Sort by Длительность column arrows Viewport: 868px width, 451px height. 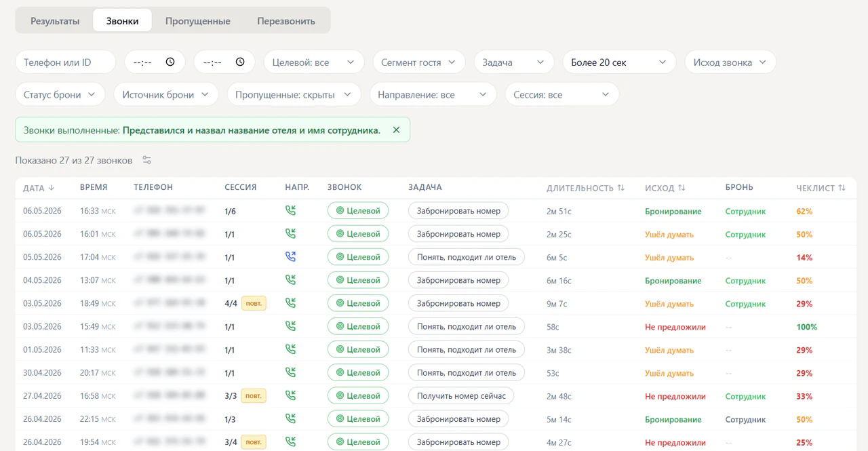(x=620, y=188)
